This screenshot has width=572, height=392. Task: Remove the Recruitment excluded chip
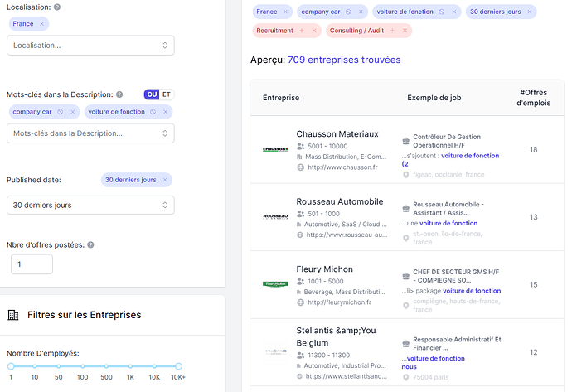click(x=314, y=31)
